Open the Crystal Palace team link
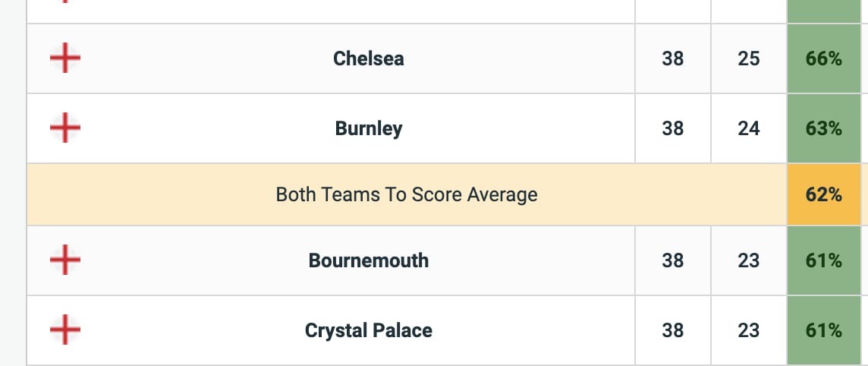Screen dimensions: 868x366 point(369,330)
